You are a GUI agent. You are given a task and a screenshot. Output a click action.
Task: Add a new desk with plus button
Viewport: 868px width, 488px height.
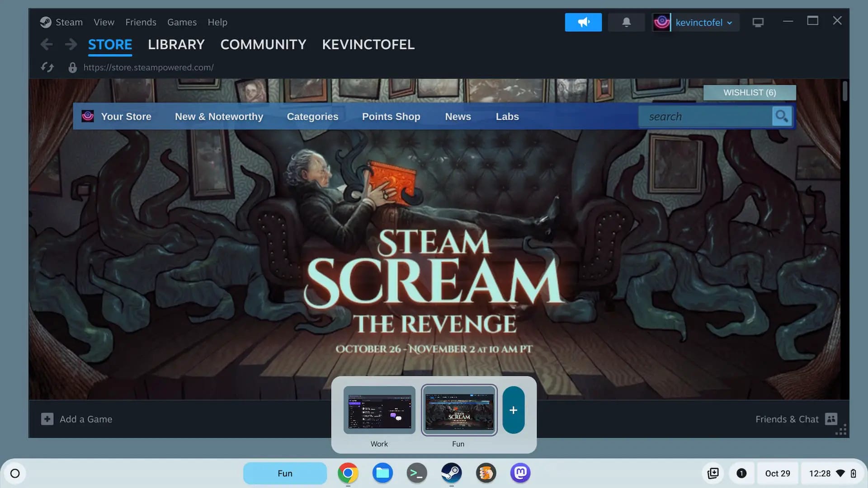[x=514, y=410]
